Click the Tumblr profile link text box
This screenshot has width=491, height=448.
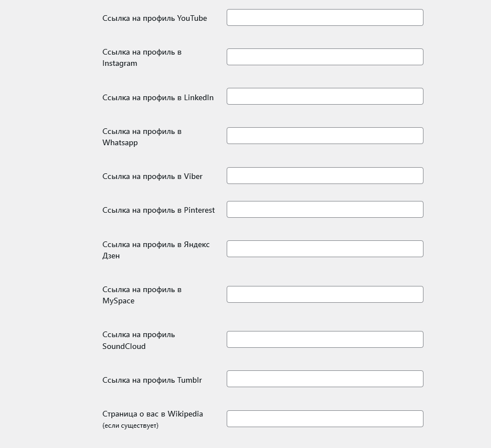coord(325,379)
